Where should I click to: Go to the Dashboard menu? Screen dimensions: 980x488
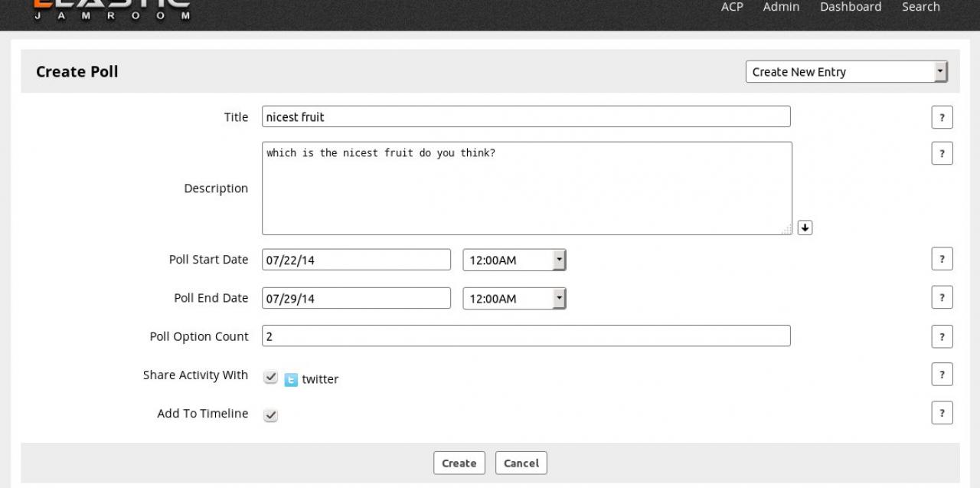point(850,7)
